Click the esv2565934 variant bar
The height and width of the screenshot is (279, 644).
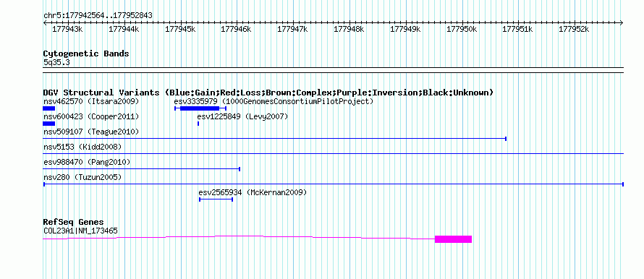pos(216,199)
